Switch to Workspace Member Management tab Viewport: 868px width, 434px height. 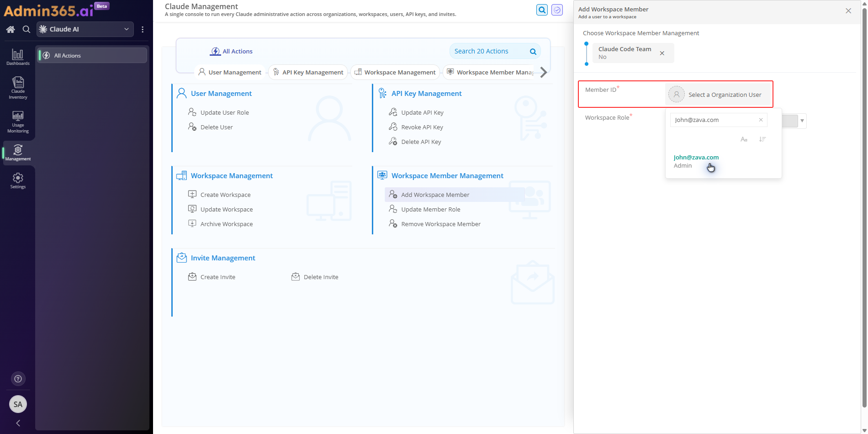click(x=489, y=72)
